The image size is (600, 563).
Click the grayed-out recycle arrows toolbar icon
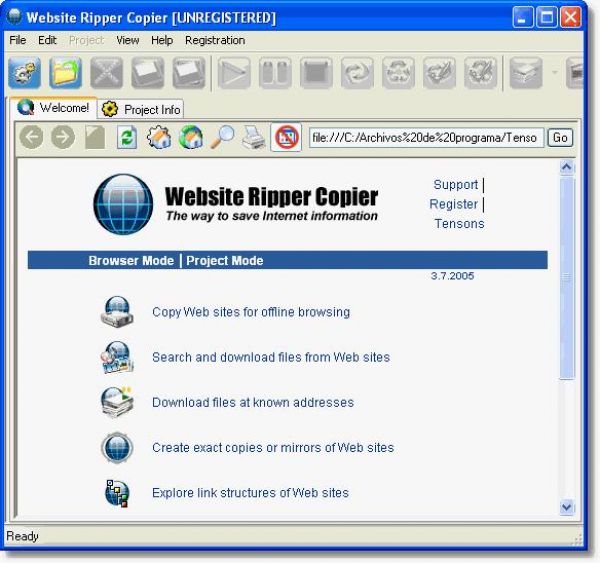pyautogui.click(x=398, y=73)
